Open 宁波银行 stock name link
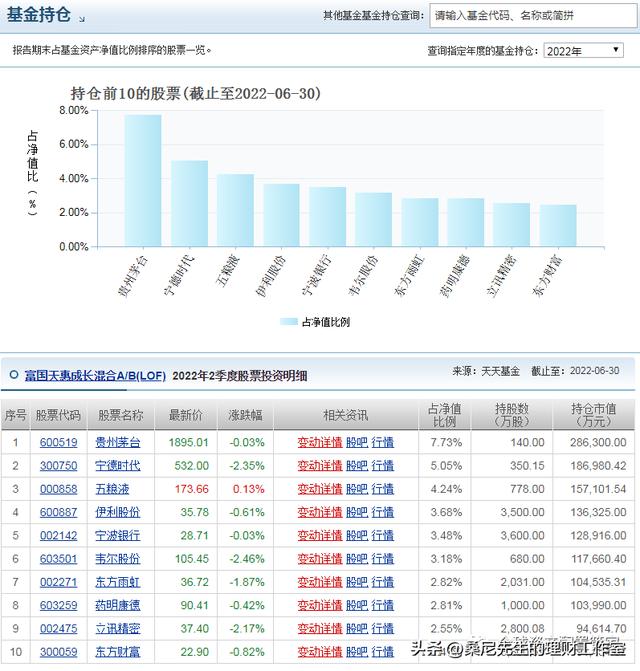 tap(118, 536)
